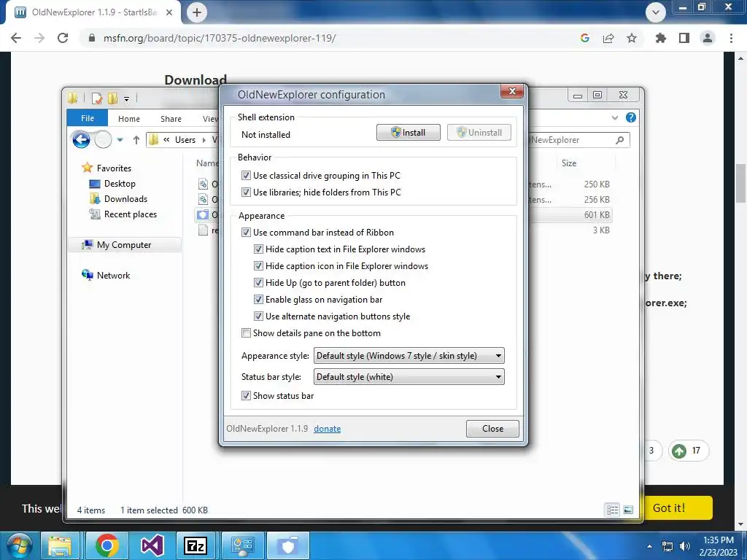Click the Install shell extension button
Viewport: 747px width, 560px height.
(x=409, y=133)
